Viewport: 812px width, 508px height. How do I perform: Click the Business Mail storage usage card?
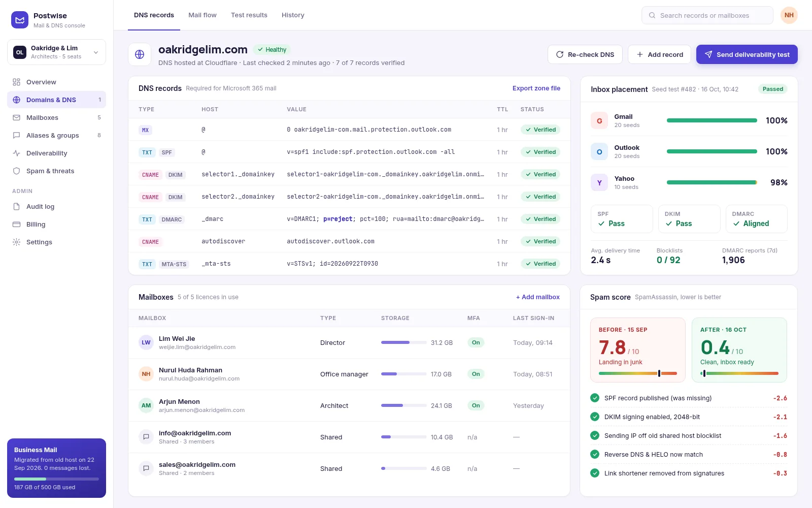pyautogui.click(x=56, y=468)
